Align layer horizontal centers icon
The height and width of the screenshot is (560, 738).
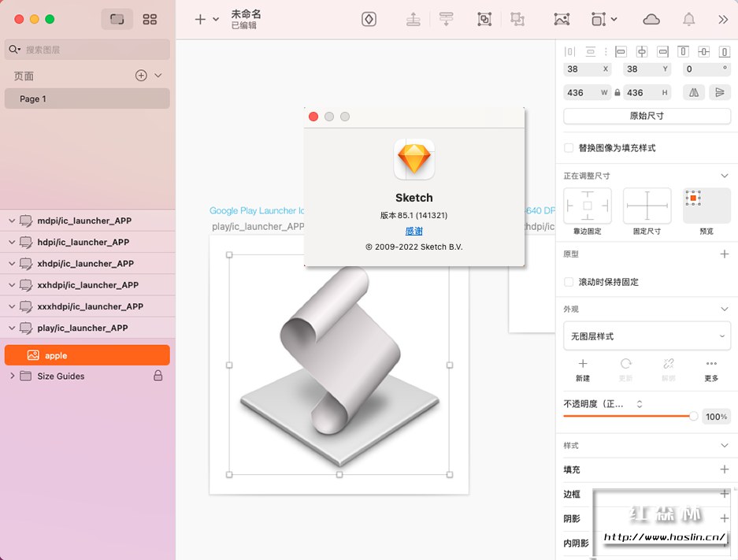pyautogui.click(x=641, y=51)
